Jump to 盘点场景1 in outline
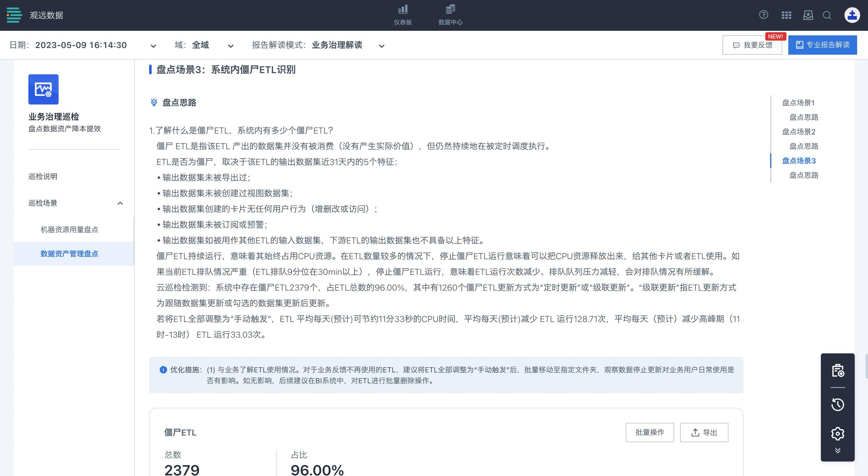 tap(798, 103)
